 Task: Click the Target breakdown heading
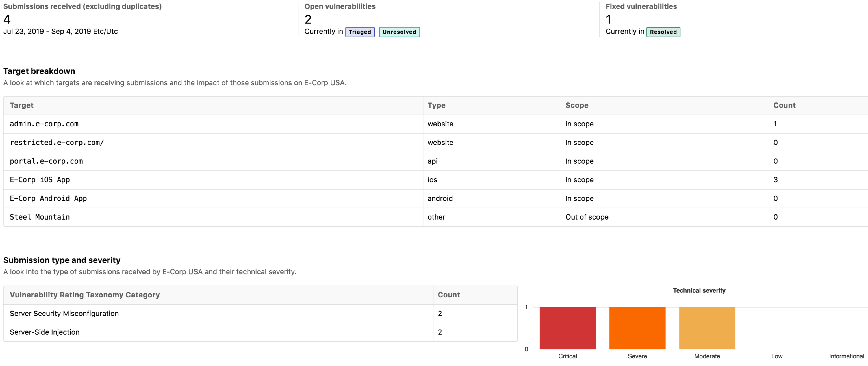click(x=39, y=71)
